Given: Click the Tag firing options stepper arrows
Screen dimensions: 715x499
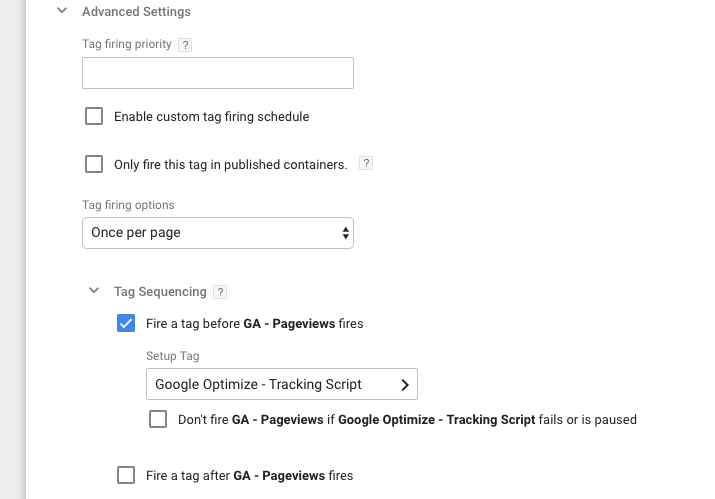Looking at the screenshot, I should (x=345, y=233).
